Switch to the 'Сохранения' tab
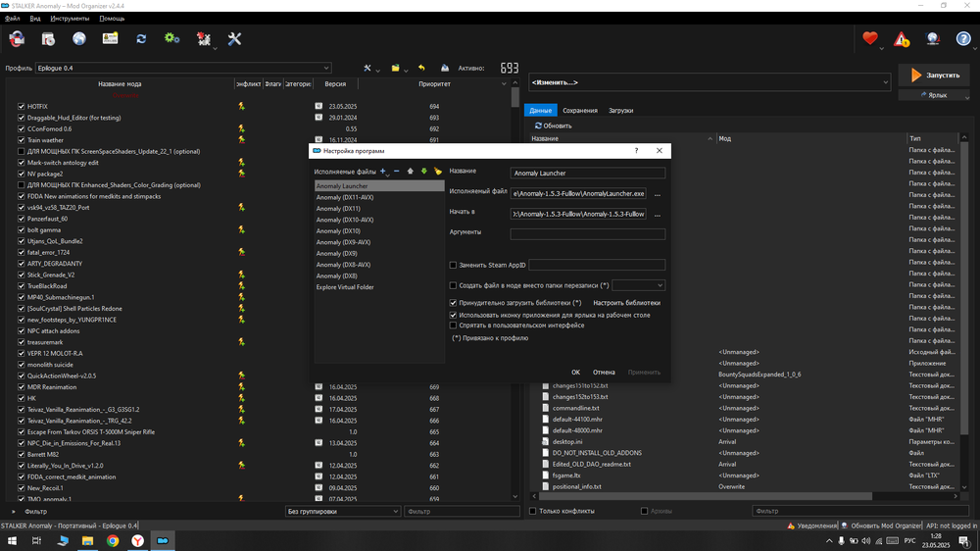 (x=579, y=111)
